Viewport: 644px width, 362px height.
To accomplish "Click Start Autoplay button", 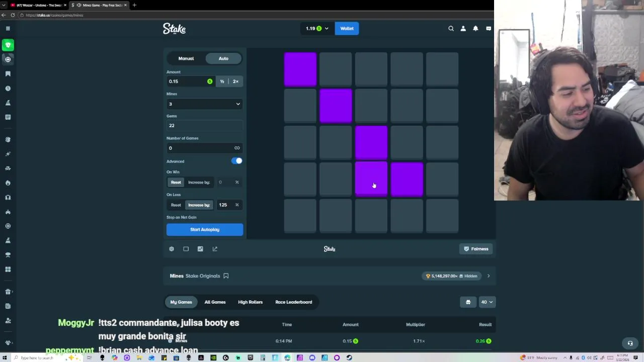I will pyautogui.click(x=205, y=230).
